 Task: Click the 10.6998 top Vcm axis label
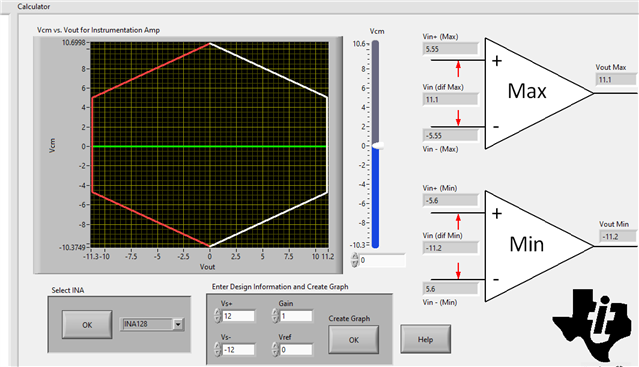(x=74, y=42)
